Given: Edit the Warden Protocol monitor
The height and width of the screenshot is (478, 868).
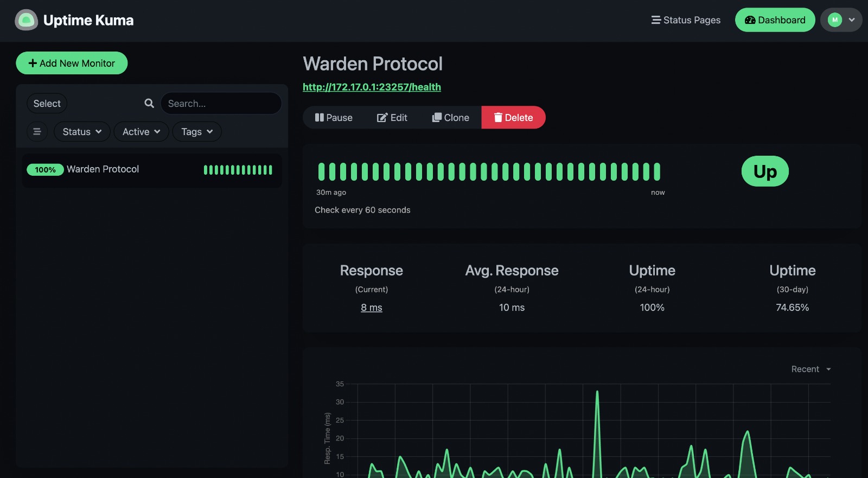Looking at the screenshot, I should [392, 118].
